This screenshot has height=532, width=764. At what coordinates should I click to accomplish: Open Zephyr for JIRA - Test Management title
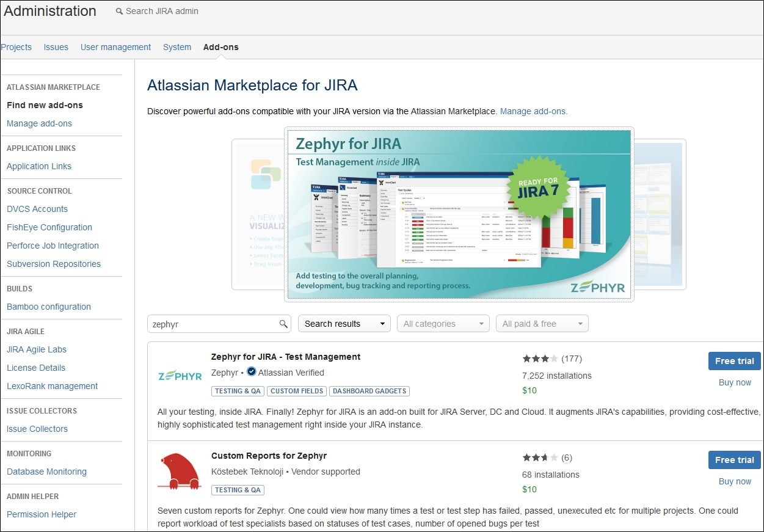tap(286, 357)
